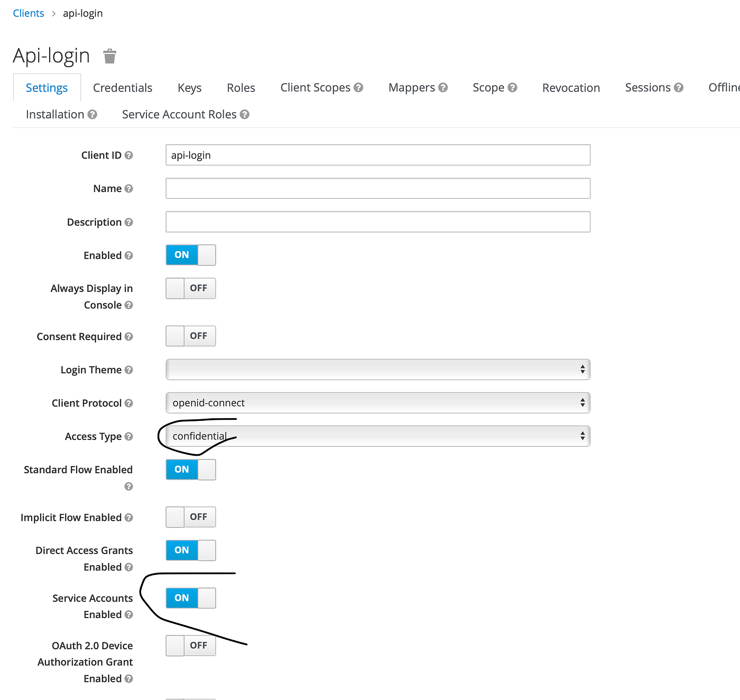Screen dimensions: 740x700
Task: Open the Revocation tab
Action: [571, 88]
